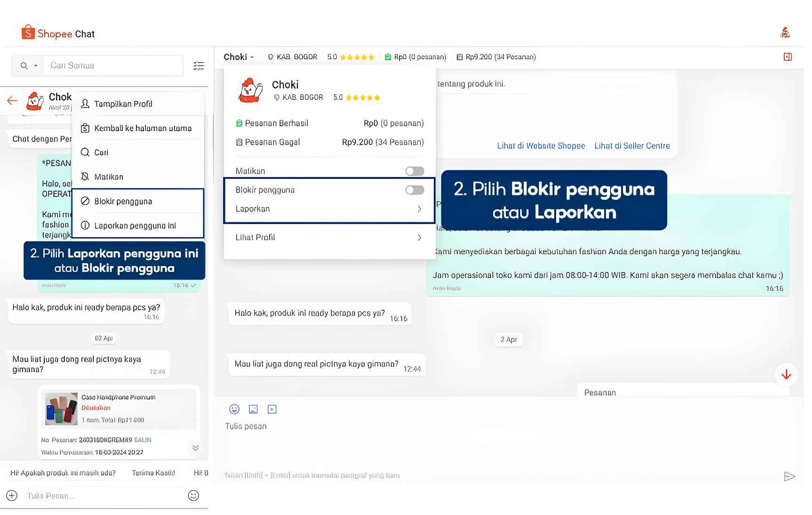
Task: Open the emoji picker above Tulis pesan
Action: (234, 409)
